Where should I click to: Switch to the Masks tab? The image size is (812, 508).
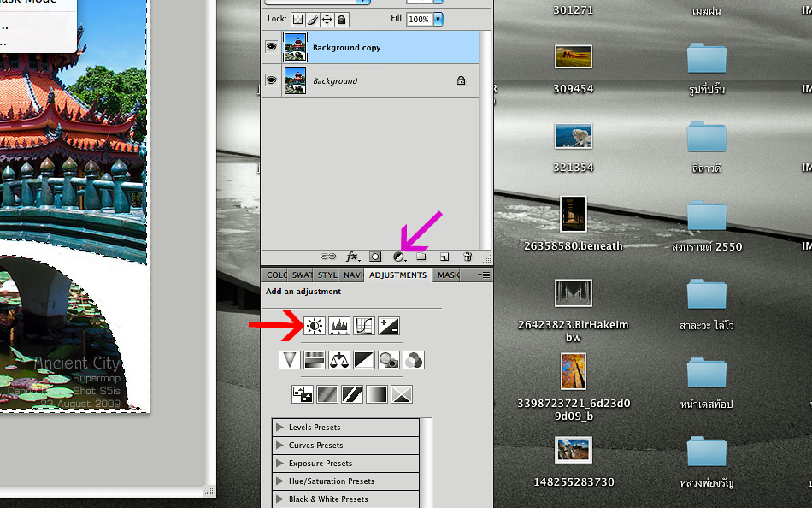coord(448,275)
